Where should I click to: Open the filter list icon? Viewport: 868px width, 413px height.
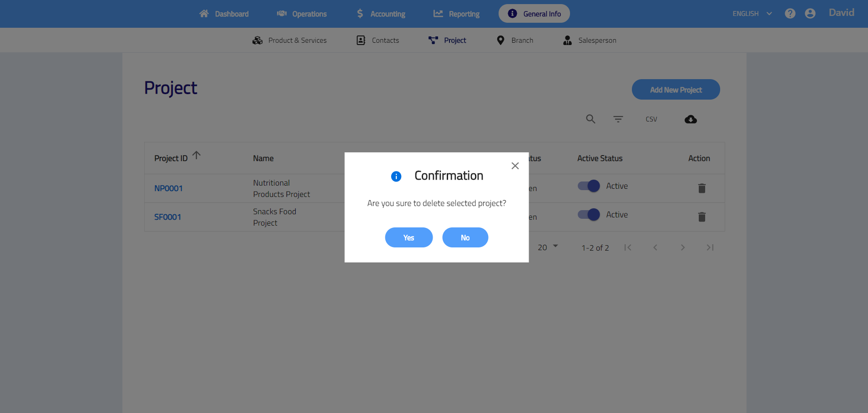click(x=618, y=119)
